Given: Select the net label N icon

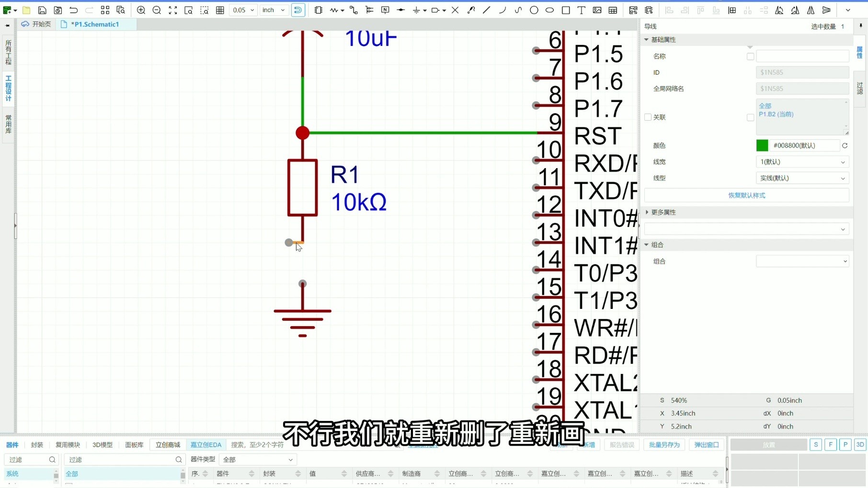Looking at the screenshot, I should tap(385, 10).
